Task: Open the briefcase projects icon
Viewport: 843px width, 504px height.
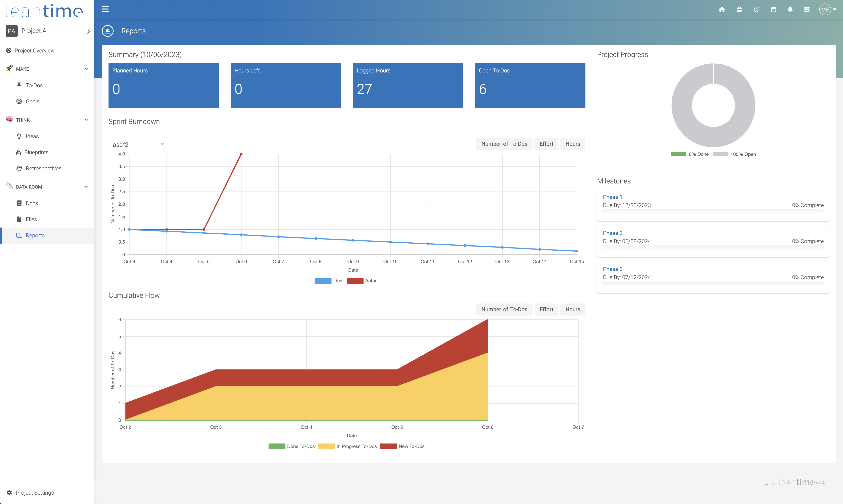Action: pyautogui.click(x=739, y=10)
